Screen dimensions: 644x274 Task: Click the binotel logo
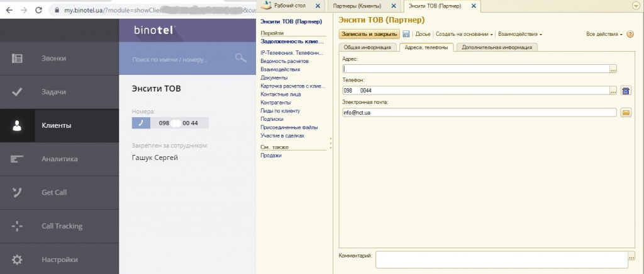(155, 30)
